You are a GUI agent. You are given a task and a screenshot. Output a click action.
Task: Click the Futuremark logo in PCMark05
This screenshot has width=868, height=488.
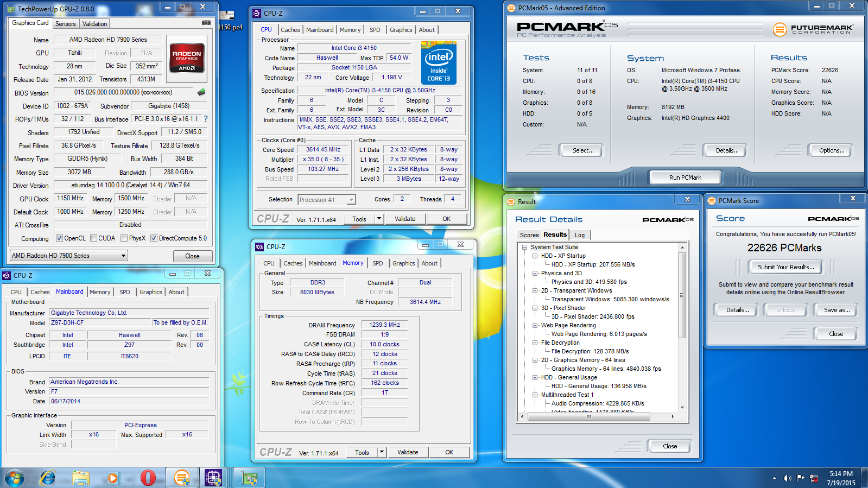[813, 29]
